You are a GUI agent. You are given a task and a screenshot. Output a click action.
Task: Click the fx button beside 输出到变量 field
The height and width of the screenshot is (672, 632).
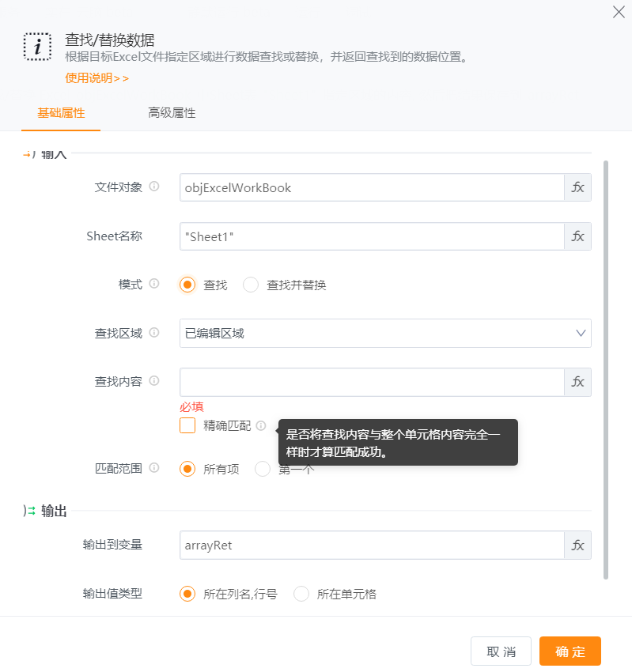click(x=577, y=545)
